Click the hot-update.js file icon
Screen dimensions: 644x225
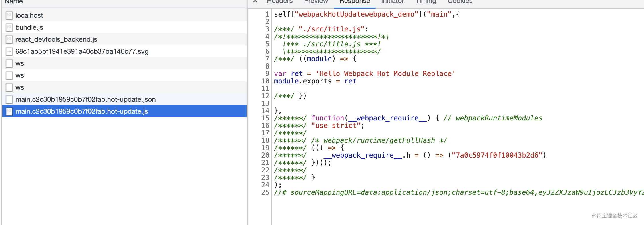click(9, 111)
